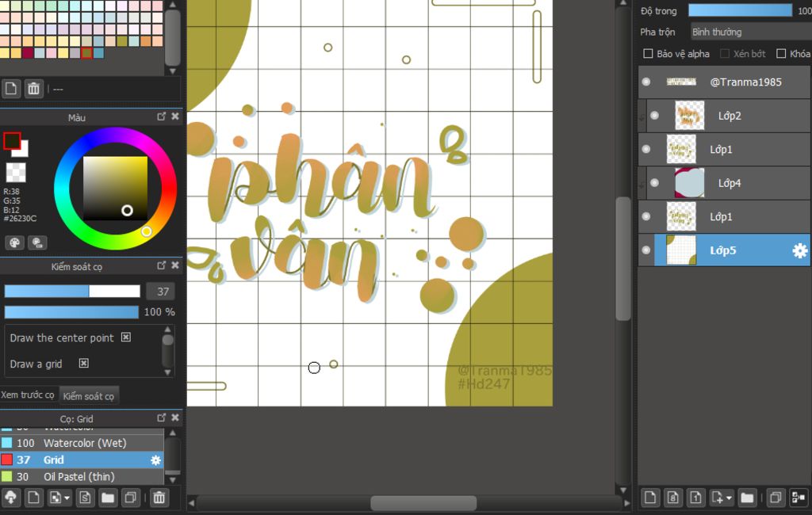812x515 pixels.
Task: Select the Grid brush in list
Action: coord(82,460)
